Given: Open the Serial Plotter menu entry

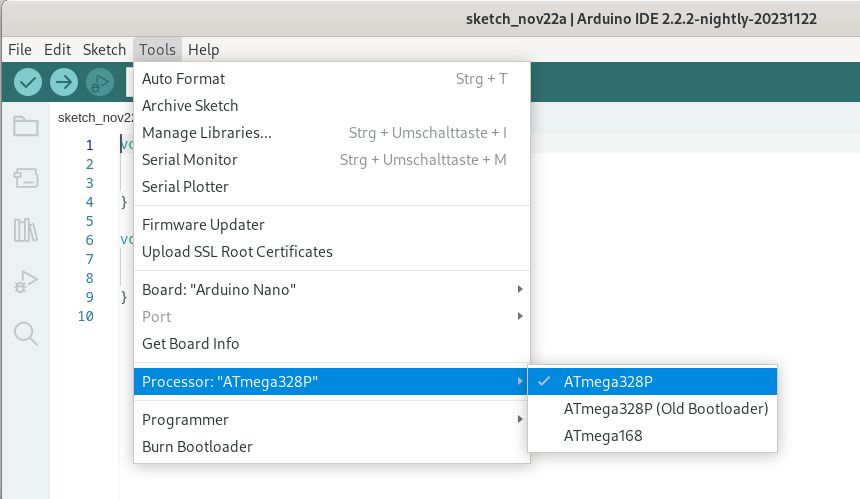Looking at the screenshot, I should pos(332,186).
